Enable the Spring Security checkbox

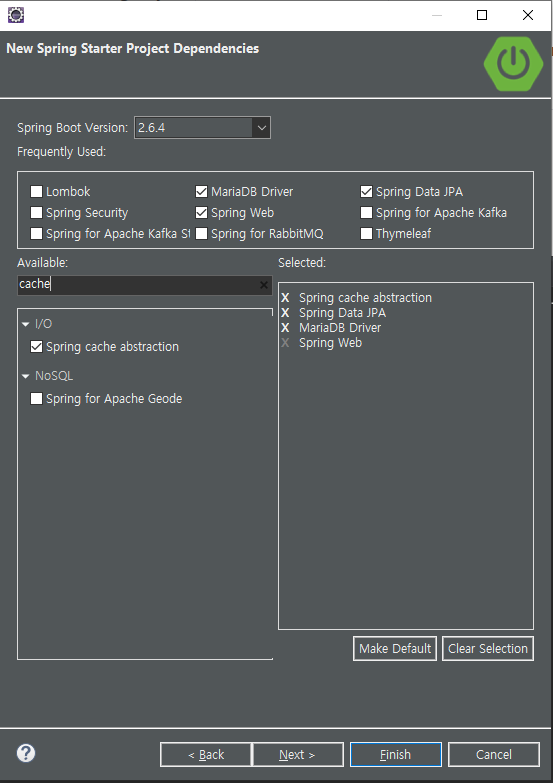tap(36, 213)
